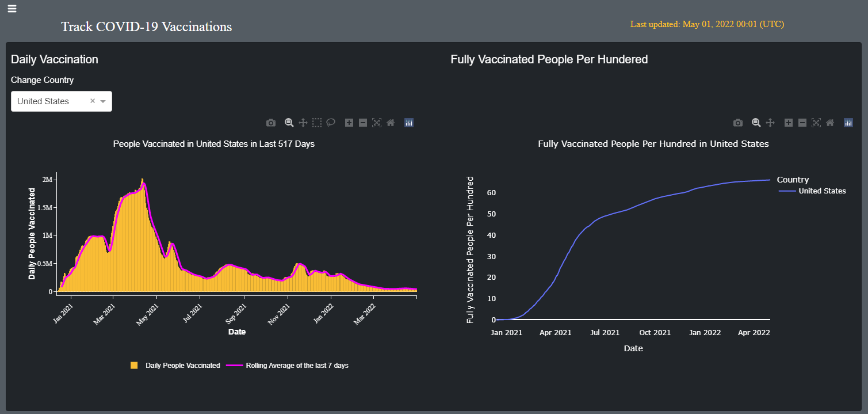The image size is (868, 414).
Task: Download the right chart as an image
Action: [x=737, y=122]
